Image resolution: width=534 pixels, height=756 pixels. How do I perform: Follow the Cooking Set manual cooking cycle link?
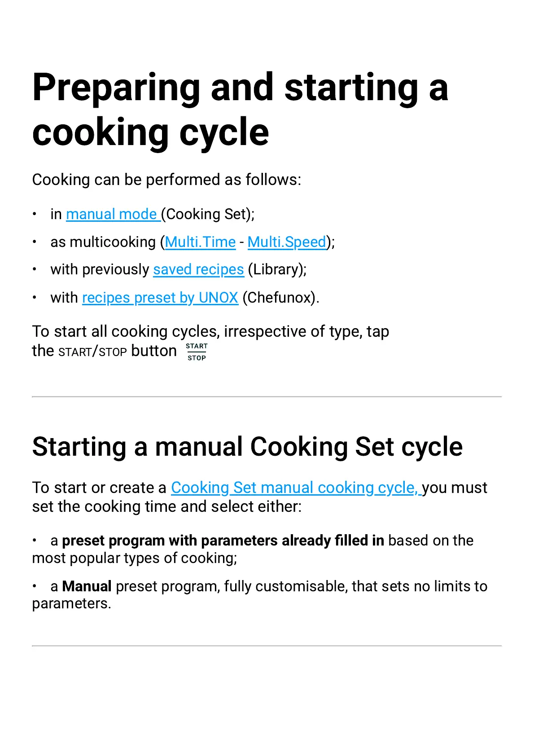tap(294, 488)
